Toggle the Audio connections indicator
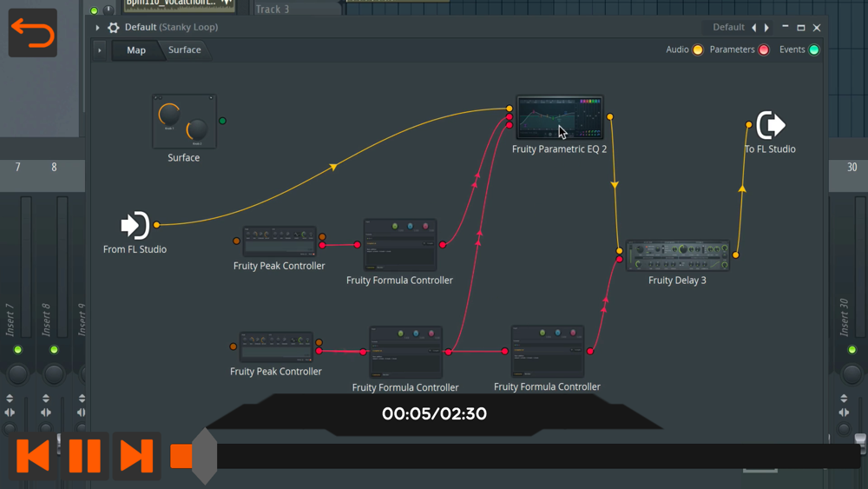 coord(698,50)
